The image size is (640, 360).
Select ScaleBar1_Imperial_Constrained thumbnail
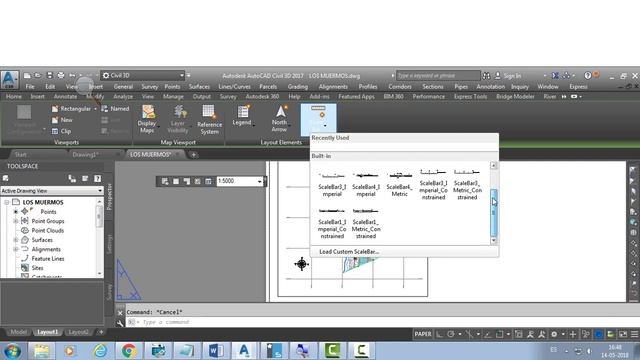[x=332, y=224]
